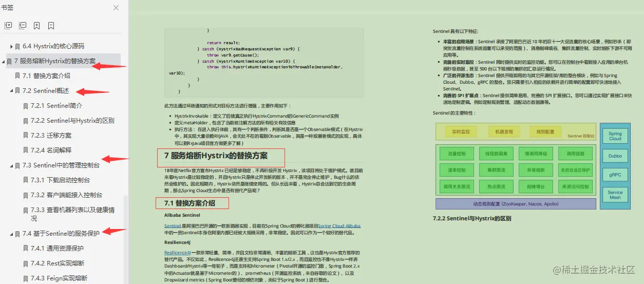
Task: Click the 动态规则配置 (ZooKeeper, Nacos, Apollo) bar
Action: [516, 204]
